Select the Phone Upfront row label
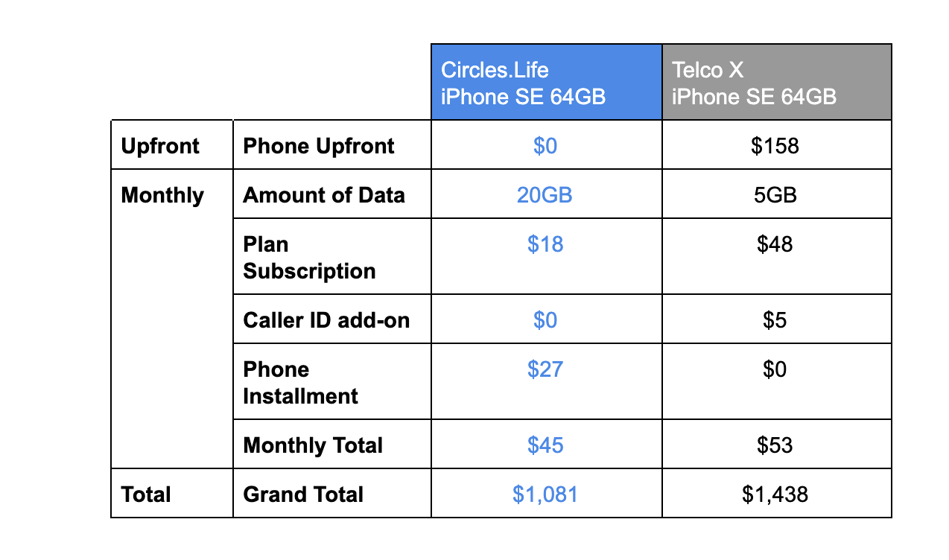 319,146
